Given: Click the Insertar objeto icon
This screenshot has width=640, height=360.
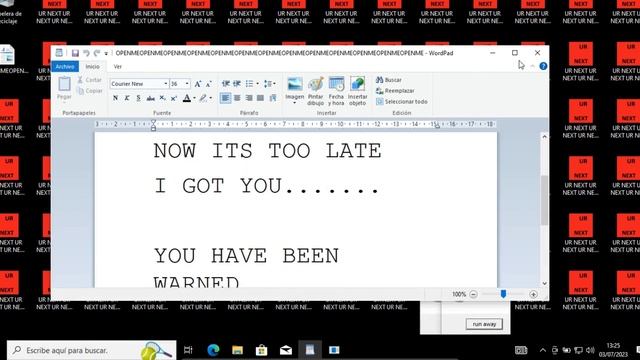Looking at the screenshot, I should pos(358,84).
